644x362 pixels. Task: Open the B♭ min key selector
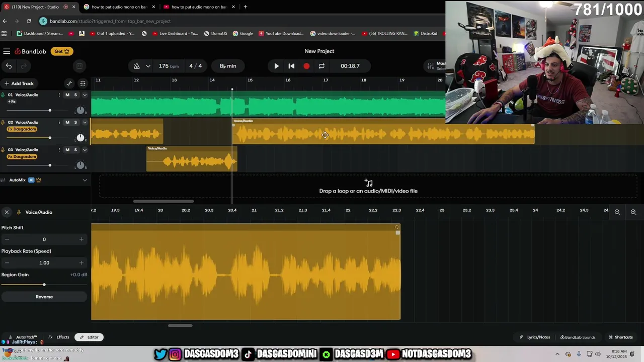228,66
